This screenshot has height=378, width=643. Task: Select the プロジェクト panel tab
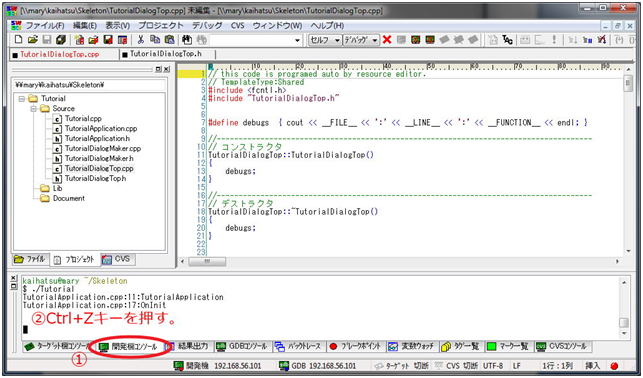point(75,260)
